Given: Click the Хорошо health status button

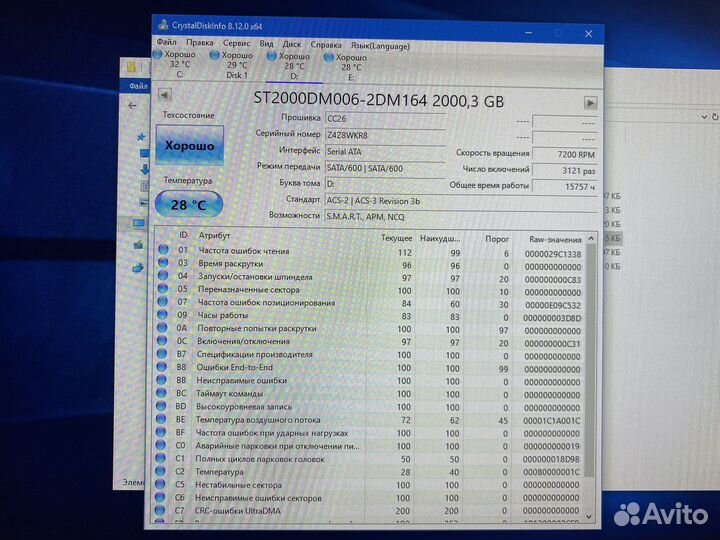Looking at the screenshot, I should pos(190,145).
